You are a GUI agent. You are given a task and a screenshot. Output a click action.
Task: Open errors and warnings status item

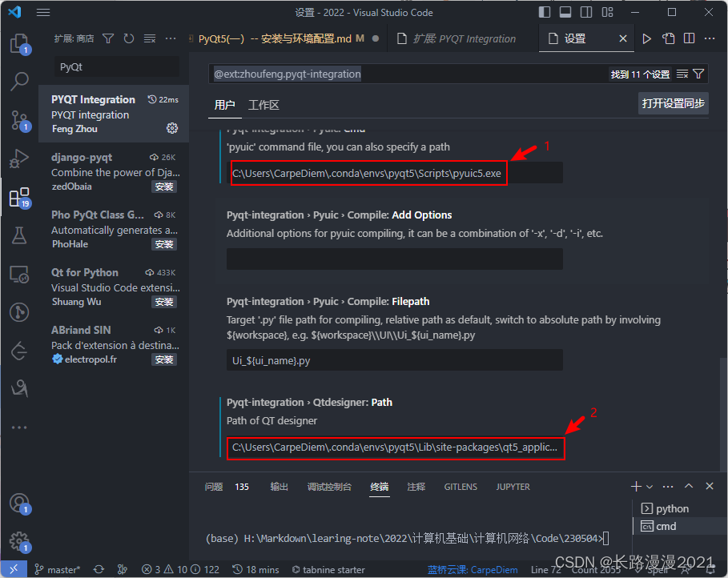click(x=180, y=570)
